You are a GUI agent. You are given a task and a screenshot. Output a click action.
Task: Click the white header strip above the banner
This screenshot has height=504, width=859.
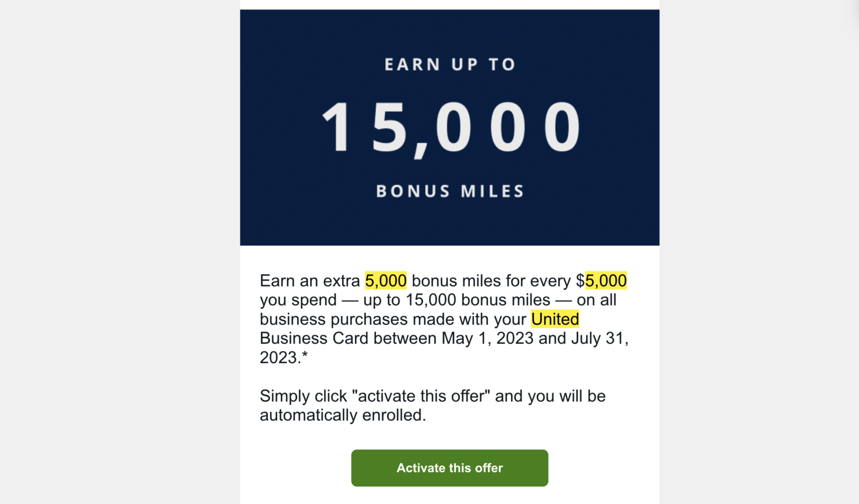[449, 4]
